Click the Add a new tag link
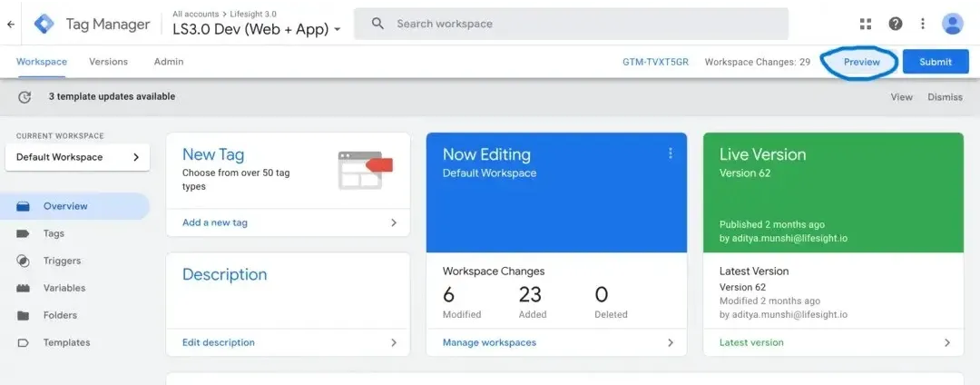The image size is (980, 385). 215,222
